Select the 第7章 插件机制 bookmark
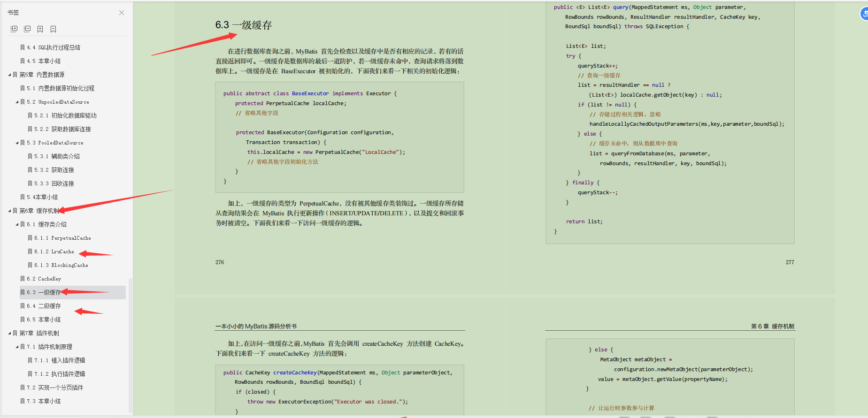Screen dimensions: 868x418 point(39,333)
